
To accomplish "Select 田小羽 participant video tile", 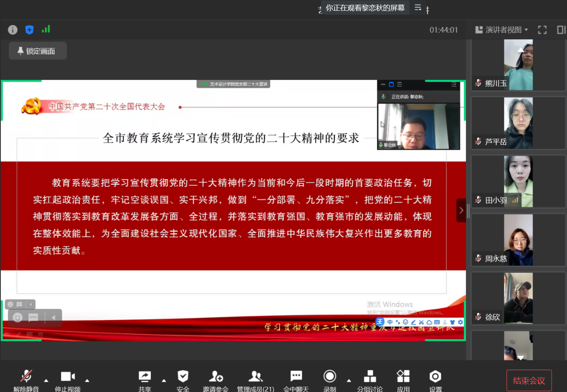I will (518, 181).
